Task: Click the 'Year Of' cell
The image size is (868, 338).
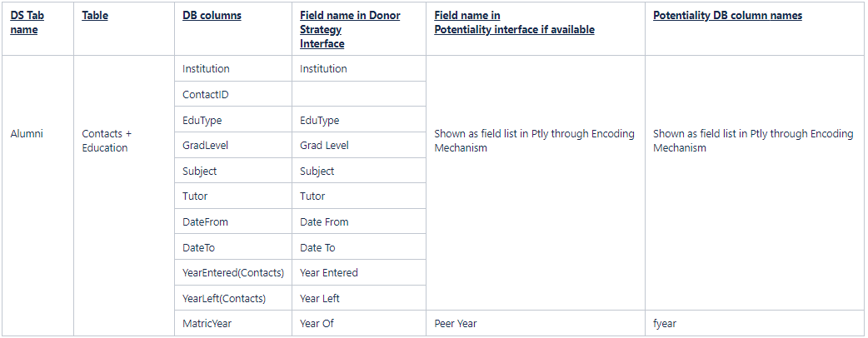Action: pyautogui.click(x=317, y=324)
